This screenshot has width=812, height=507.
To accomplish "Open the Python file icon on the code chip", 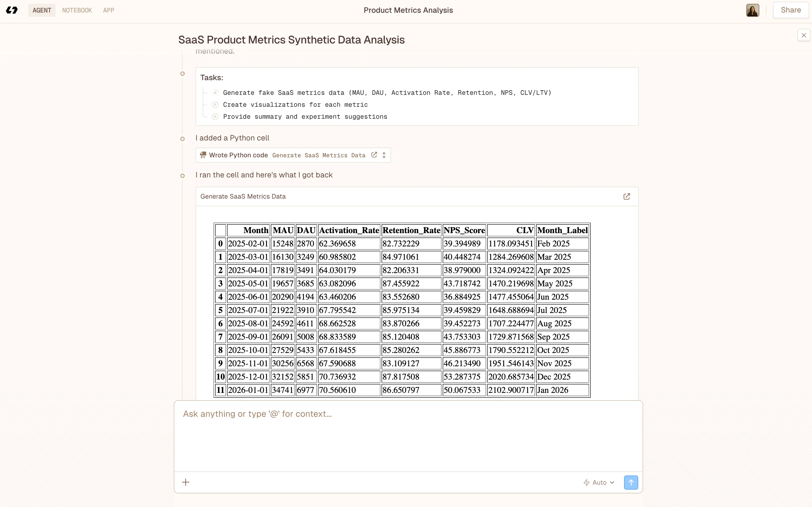I will 203,155.
